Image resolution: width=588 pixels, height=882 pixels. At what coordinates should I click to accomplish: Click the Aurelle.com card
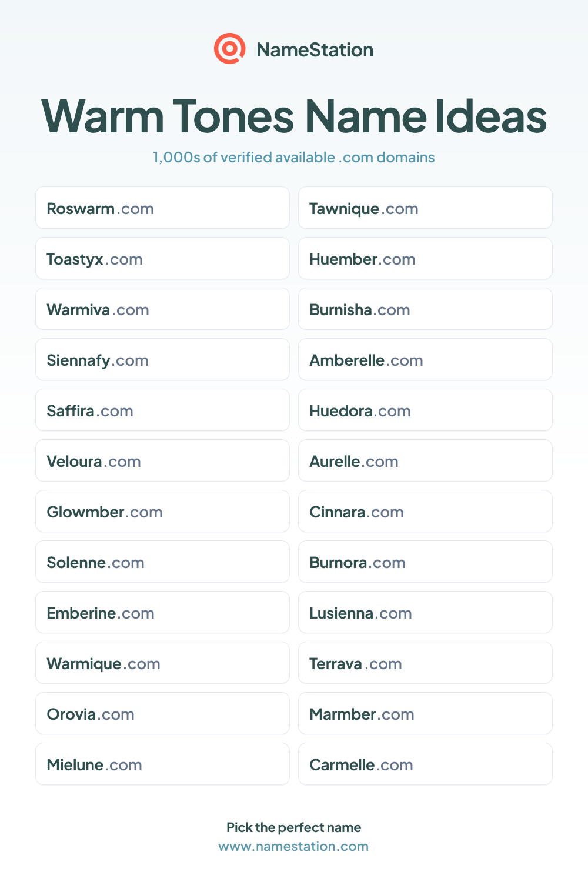425,460
